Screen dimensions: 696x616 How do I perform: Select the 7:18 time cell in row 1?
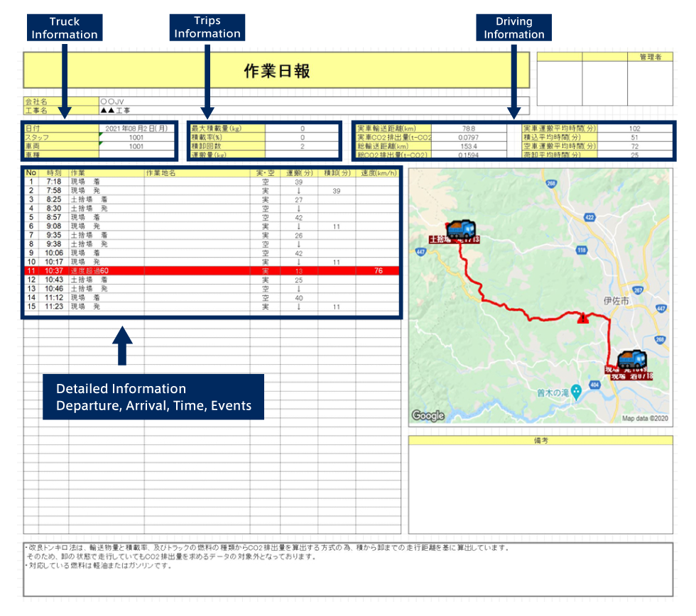(53, 182)
